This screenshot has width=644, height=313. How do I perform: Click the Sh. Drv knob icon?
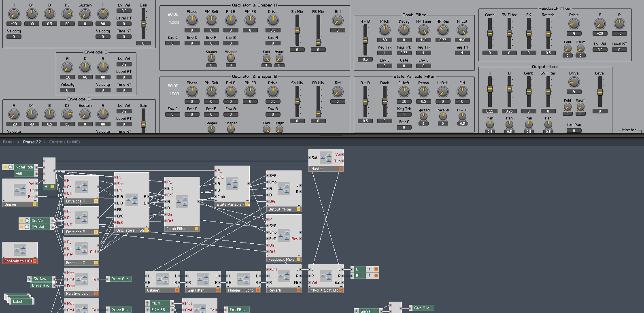pos(29,279)
